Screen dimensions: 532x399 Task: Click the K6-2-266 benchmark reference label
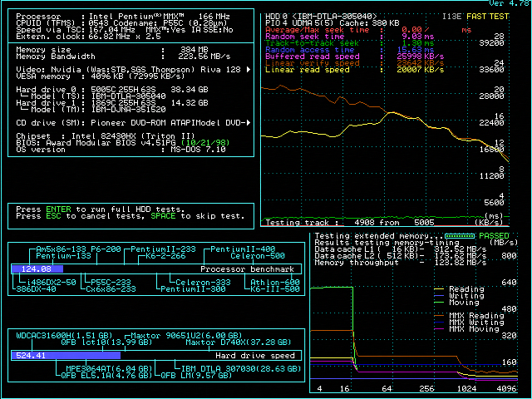pos(165,256)
